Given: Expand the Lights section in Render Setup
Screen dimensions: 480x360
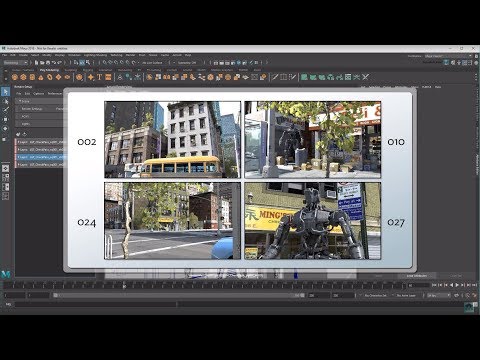Looking at the screenshot, I should [x=40, y=124].
